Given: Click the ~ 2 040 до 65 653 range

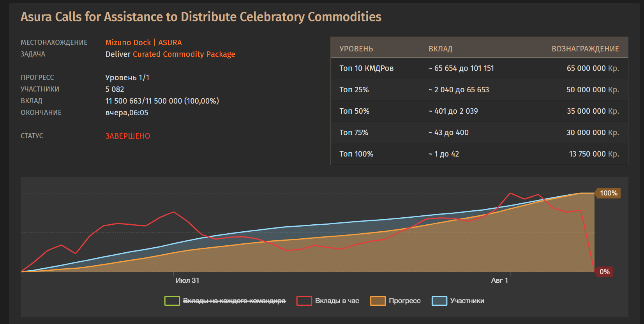Looking at the screenshot, I should tap(459, 90).
